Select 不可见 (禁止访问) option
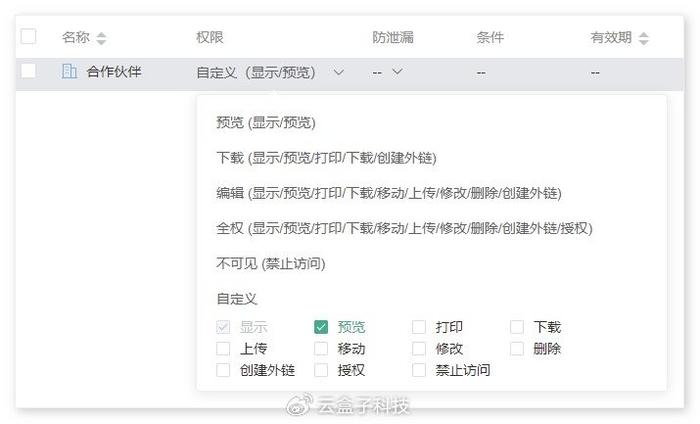The width and height of the screenshot is (700, 424). click(271, 264)
